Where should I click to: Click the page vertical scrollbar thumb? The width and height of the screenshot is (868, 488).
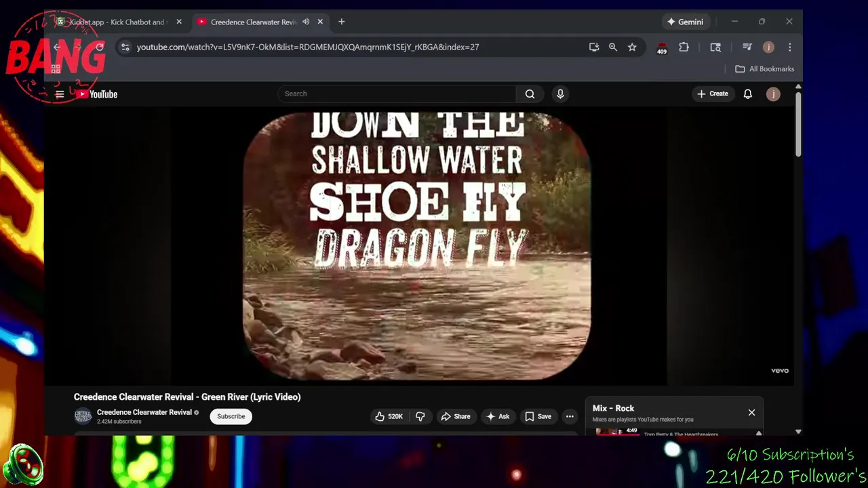[798, 123]
